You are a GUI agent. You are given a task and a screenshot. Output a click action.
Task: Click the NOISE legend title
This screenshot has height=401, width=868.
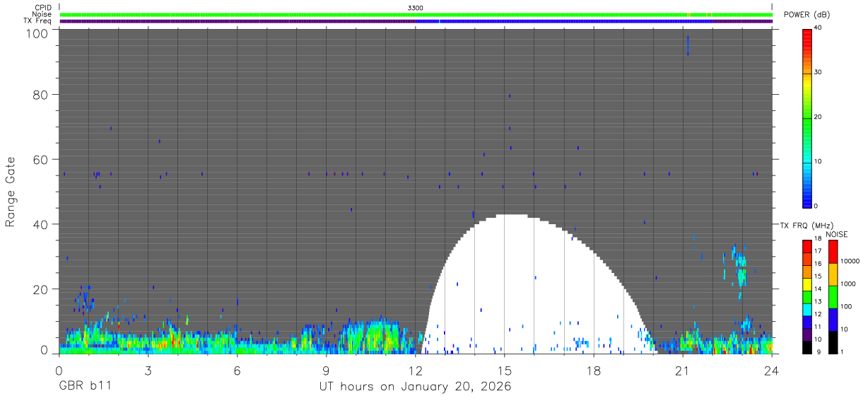pos(837,234)
